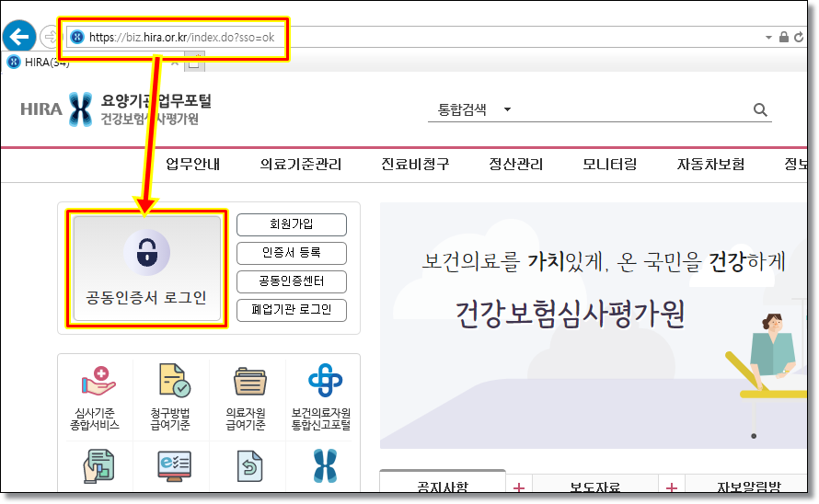Viewport: 819px width, 504px height.
Task: Click the magnifier search icon
Action: pyautogui.click(x=760, y=109)
